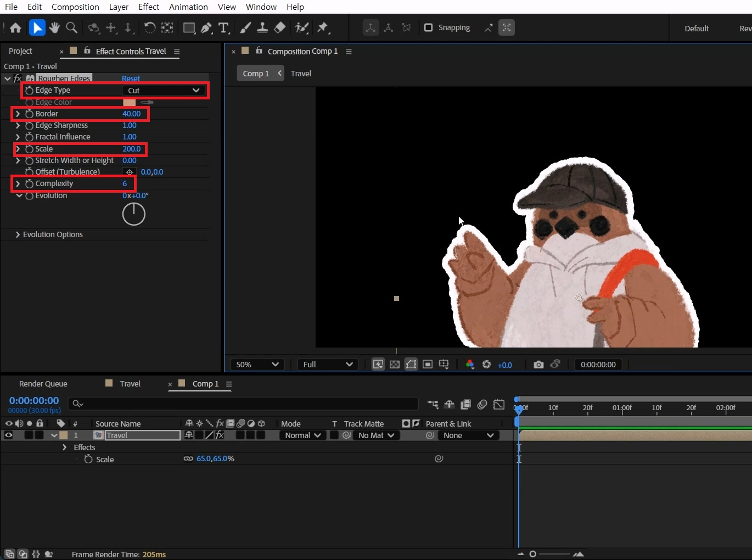Click the show channel RGB icon
The height and width of the screenshot is (560, 752).
pyautogui.click(x=470, y=365)
